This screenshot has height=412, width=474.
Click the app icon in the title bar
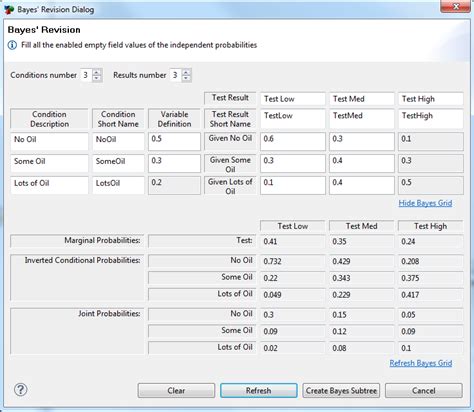pyautogui.click(x=9, y=10)
